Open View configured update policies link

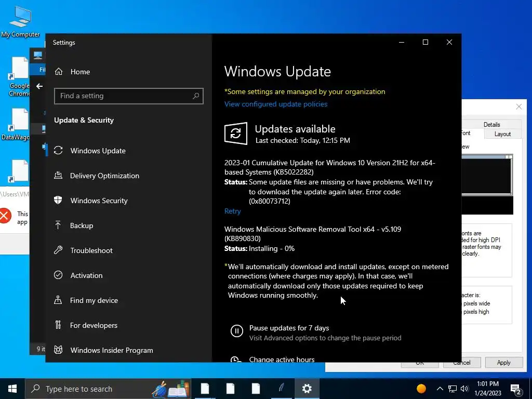point(276,104)
